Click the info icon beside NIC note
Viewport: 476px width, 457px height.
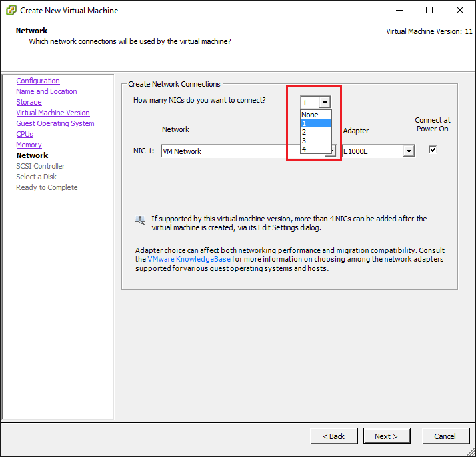(x=140, y=219)
